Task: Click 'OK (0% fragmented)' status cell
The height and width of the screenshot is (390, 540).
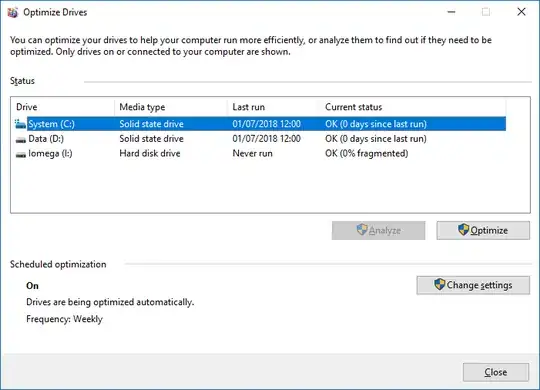Action: point(366,154)
